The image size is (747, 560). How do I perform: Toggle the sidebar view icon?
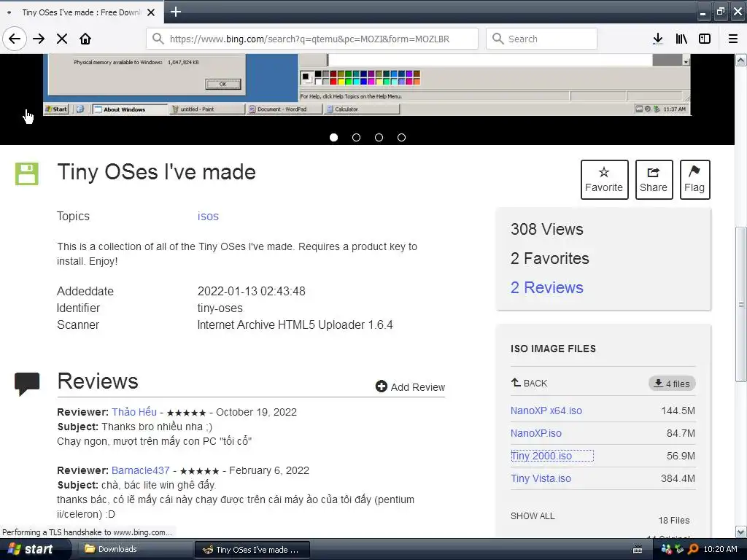coord(705,39)
